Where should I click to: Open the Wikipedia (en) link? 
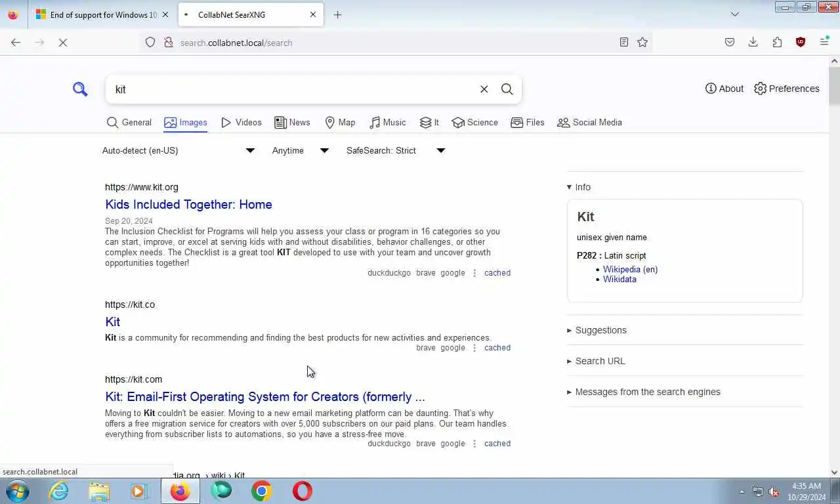(630, 270)
